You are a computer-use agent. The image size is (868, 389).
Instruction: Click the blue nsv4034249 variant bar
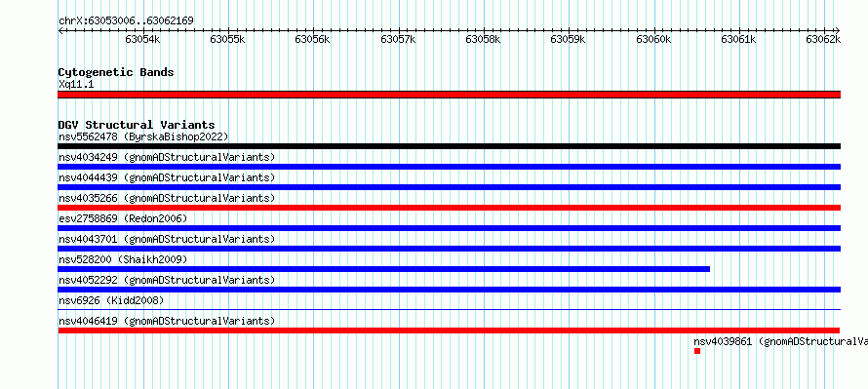[449, 167]
